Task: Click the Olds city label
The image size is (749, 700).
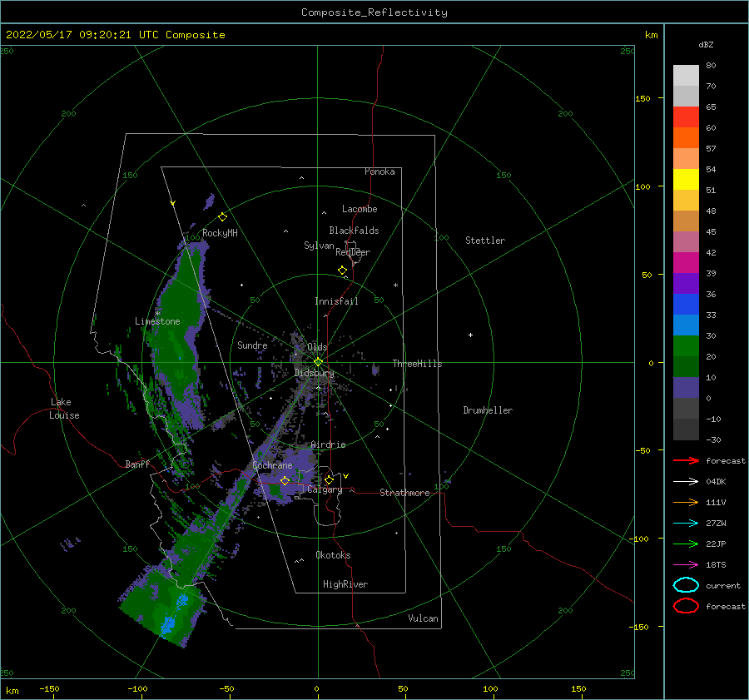Action: point(317,347)
